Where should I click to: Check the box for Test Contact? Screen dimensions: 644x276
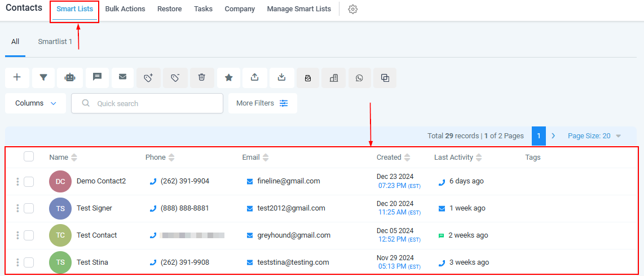tap(29, 235)
